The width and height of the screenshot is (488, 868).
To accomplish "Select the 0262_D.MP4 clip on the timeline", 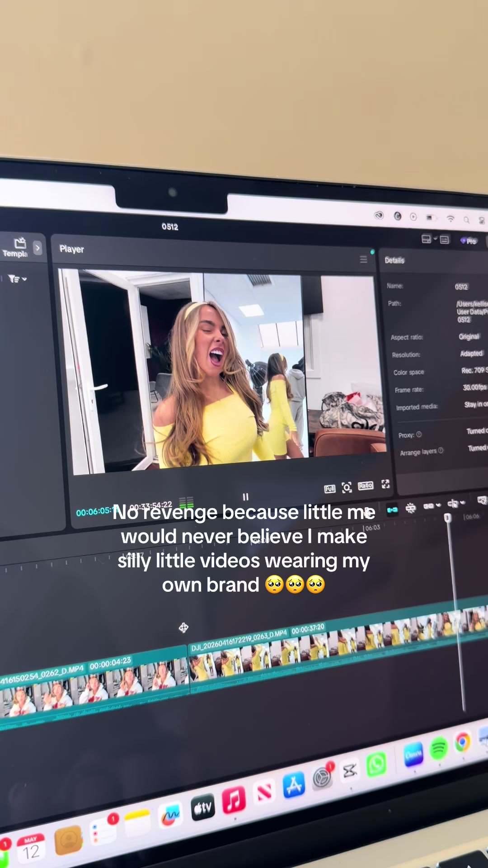I will tap(94, 687).
